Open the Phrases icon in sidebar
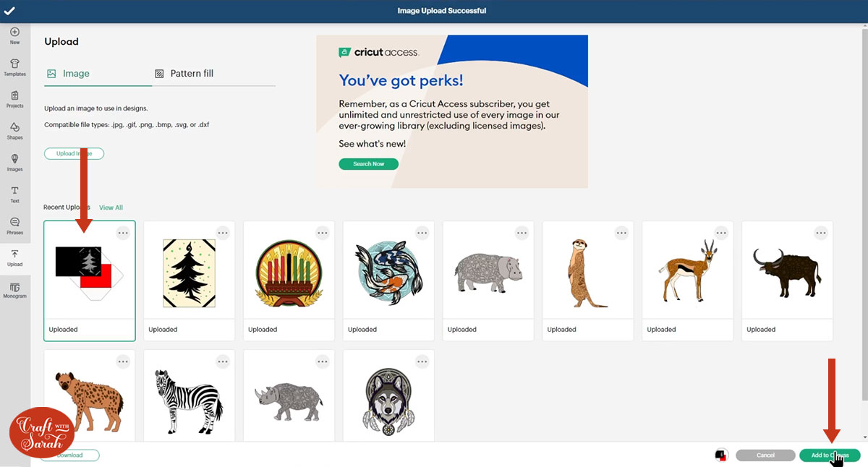Image resolution: width=868 pixels, height=467 pixels. [14, 223]
